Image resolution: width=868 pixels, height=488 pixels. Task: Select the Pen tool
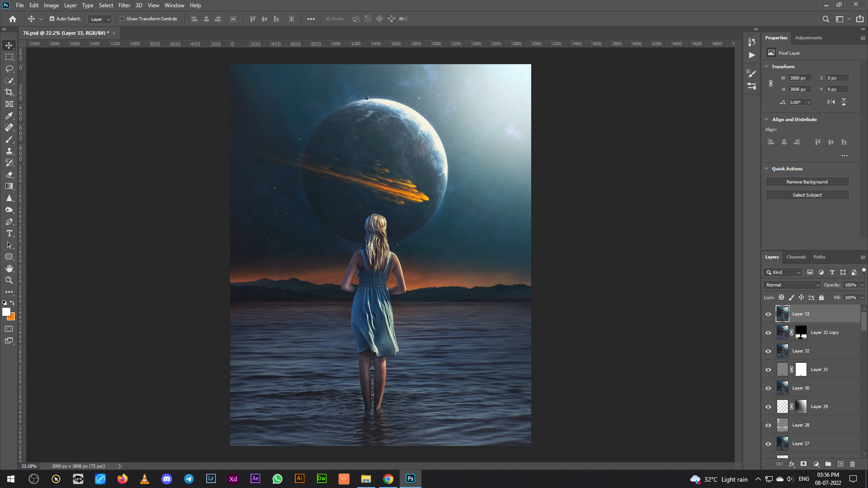9,221
